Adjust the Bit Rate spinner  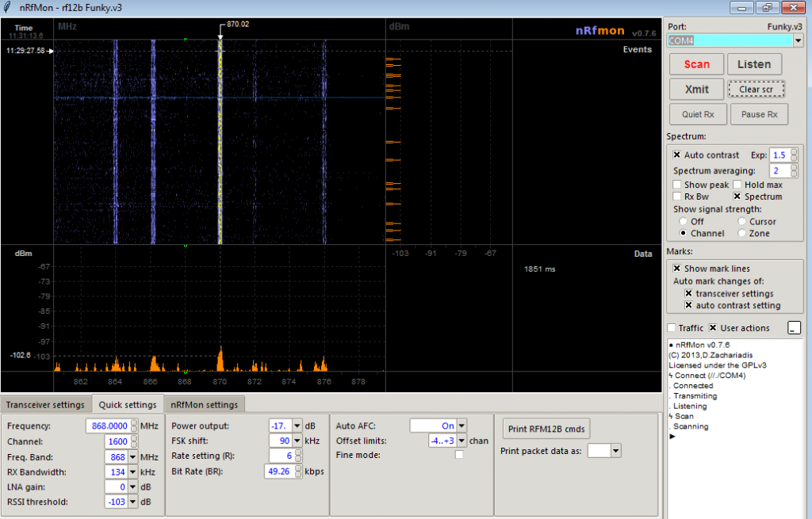pos(298,471)
